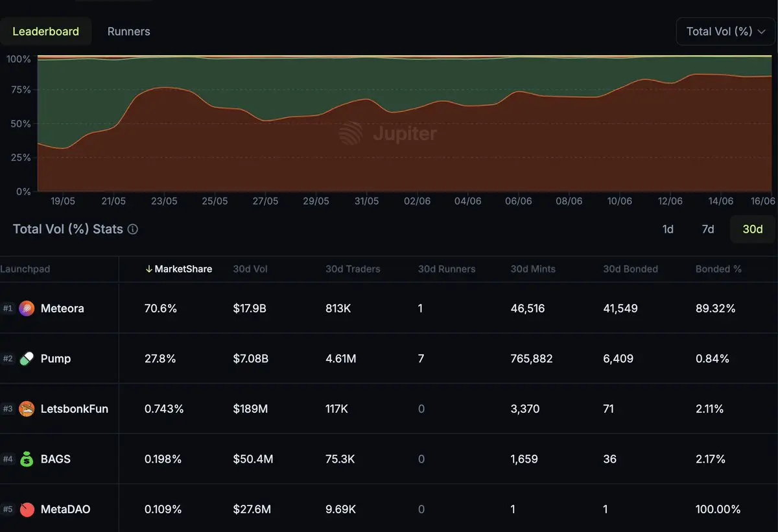The width and height of the screenshot is (778, 532).
Task: Open the LetsbonkFun launchpad name
Action: point(75,409)
